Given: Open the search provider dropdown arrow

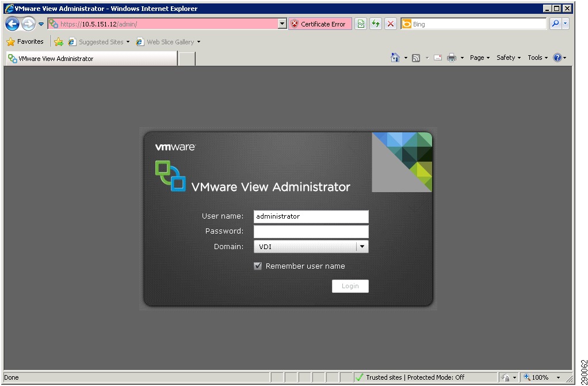Looking at the screenshot, I should coord(566,24).
